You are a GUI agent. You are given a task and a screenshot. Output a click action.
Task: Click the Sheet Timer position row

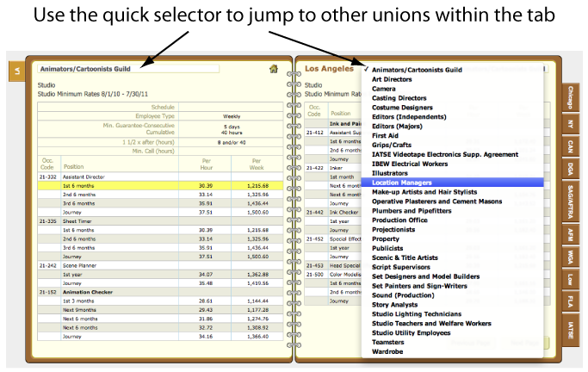click(x=160, y=221)
